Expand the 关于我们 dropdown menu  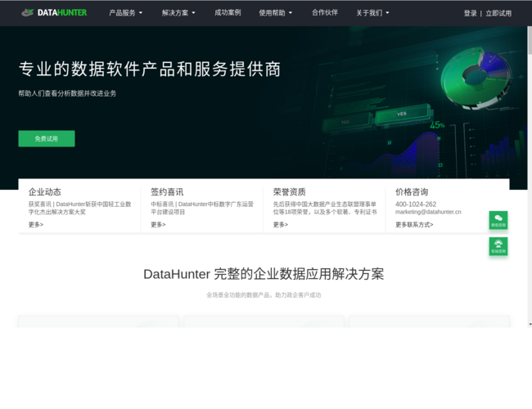[x=372, y=13]
